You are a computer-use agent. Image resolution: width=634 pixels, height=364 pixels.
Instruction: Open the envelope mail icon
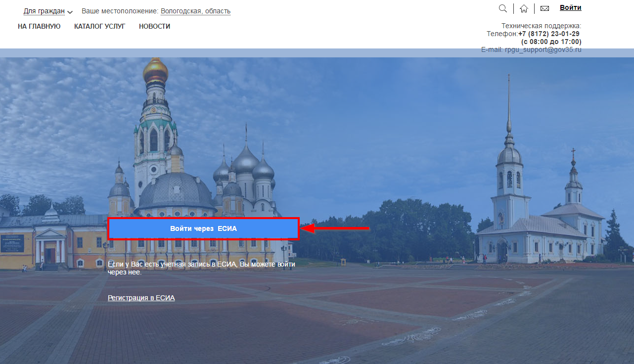click(x=544, y=8)
